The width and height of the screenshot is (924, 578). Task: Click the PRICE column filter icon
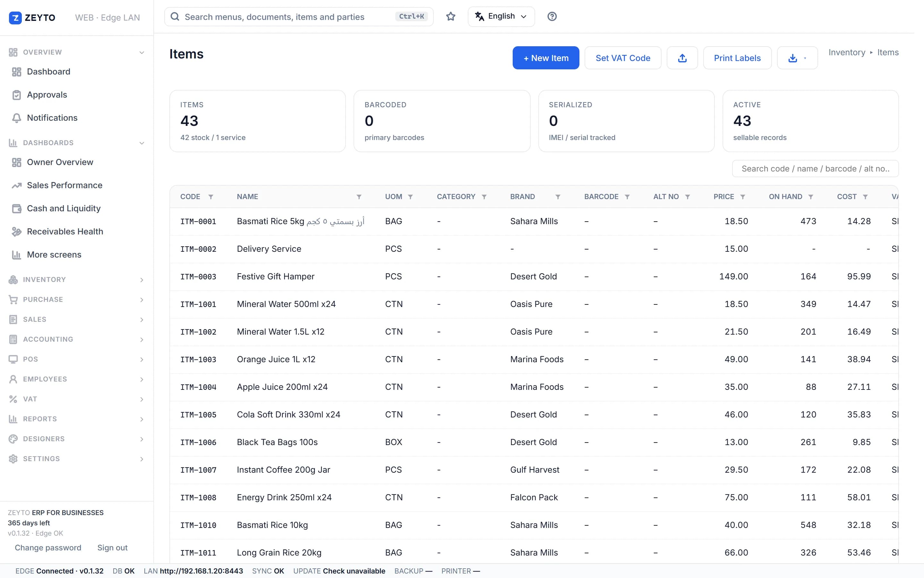(x=743, y=197)
